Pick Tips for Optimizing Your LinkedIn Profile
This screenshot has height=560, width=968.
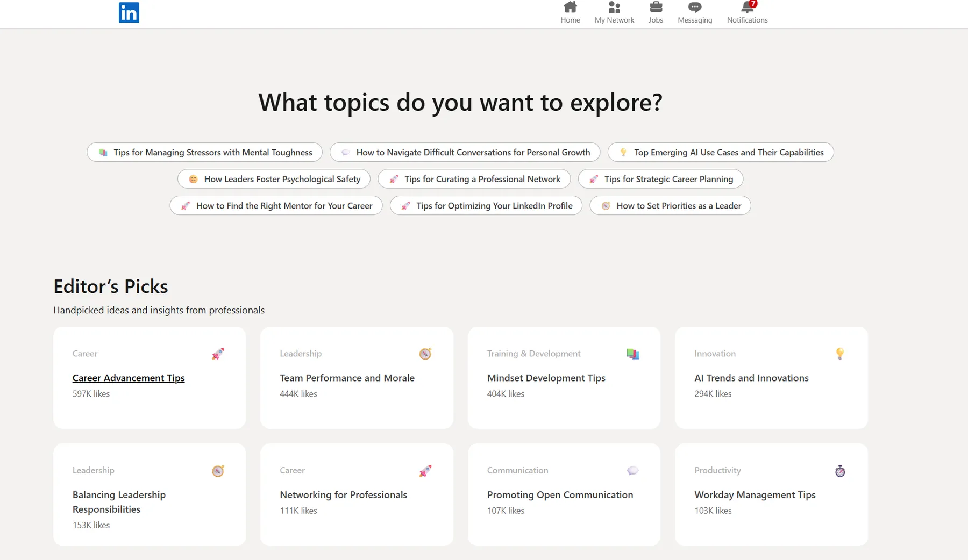[x=486, y=206]
